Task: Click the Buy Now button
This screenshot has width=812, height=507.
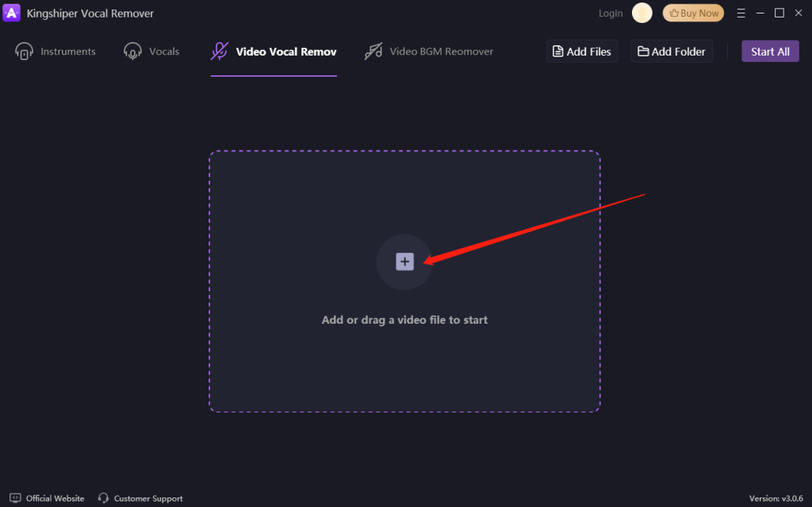Action: click(693, 13)
